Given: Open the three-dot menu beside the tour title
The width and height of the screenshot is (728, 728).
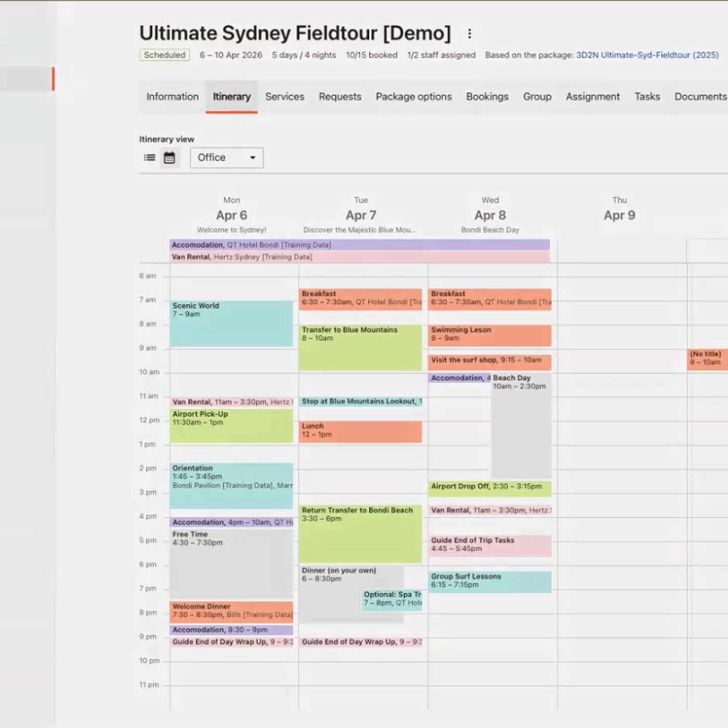Looking at the screenshot, I should tap(470, 34).
